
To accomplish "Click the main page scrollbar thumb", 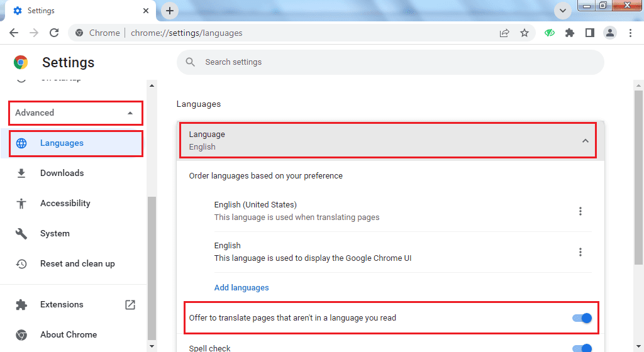I will (x=638, y=178).
